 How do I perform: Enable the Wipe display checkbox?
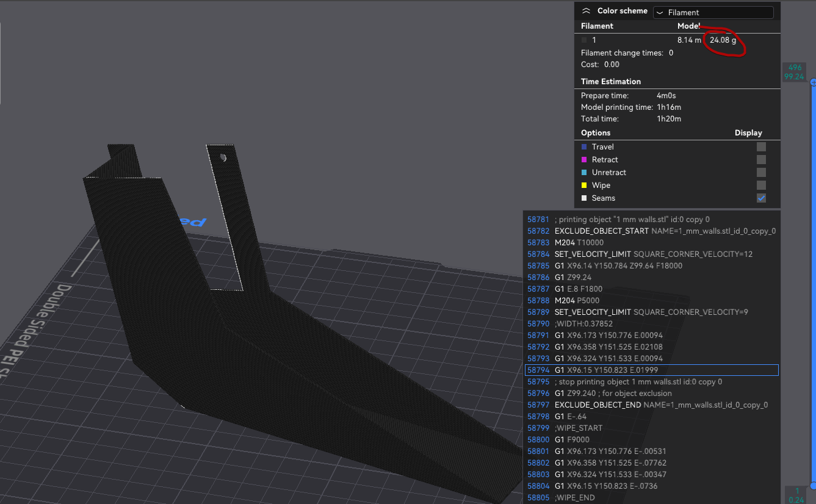point(761,185)
